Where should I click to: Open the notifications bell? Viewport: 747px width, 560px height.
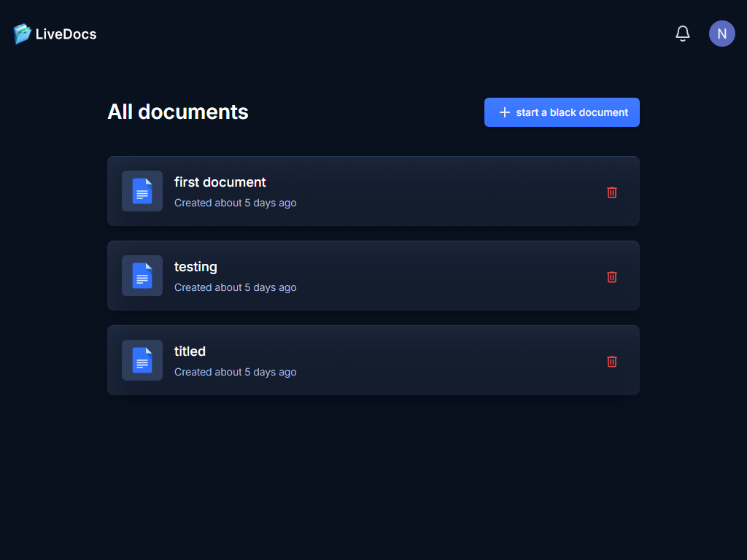click(683, 34)
